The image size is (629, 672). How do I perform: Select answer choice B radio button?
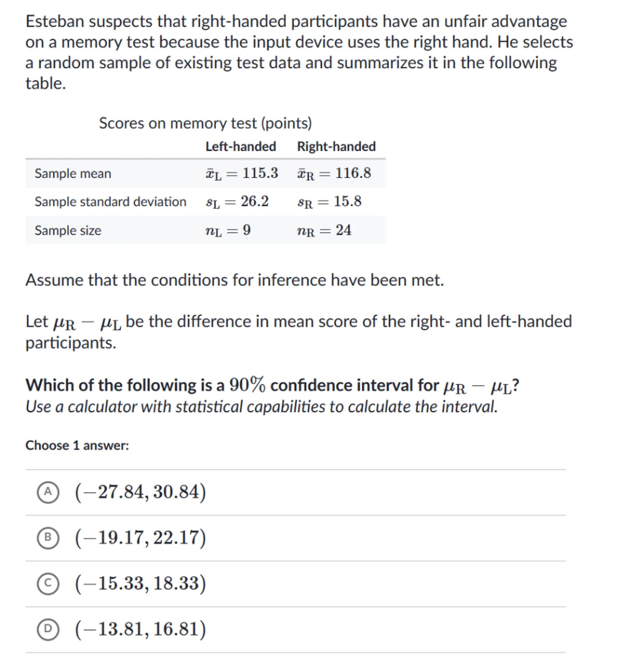point(48,537)
